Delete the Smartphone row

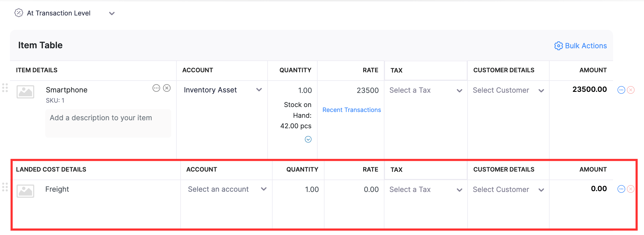point(631,90)
